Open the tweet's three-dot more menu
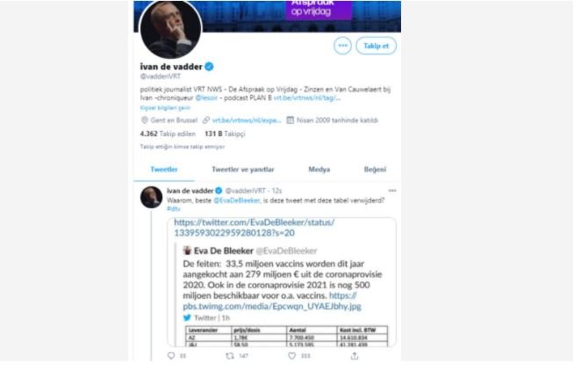This screenshot has height=369, width=588. tap(392, 191)
